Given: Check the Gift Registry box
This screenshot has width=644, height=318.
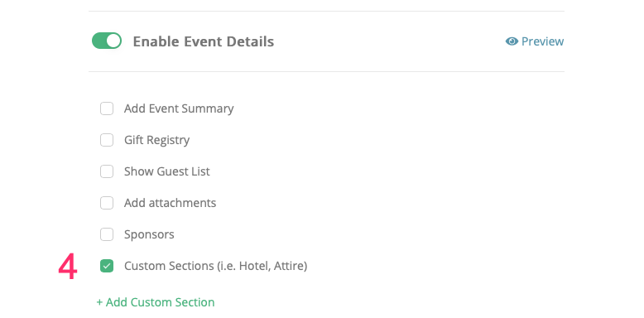Looking at the screenshot, I should tap(107, 140).
